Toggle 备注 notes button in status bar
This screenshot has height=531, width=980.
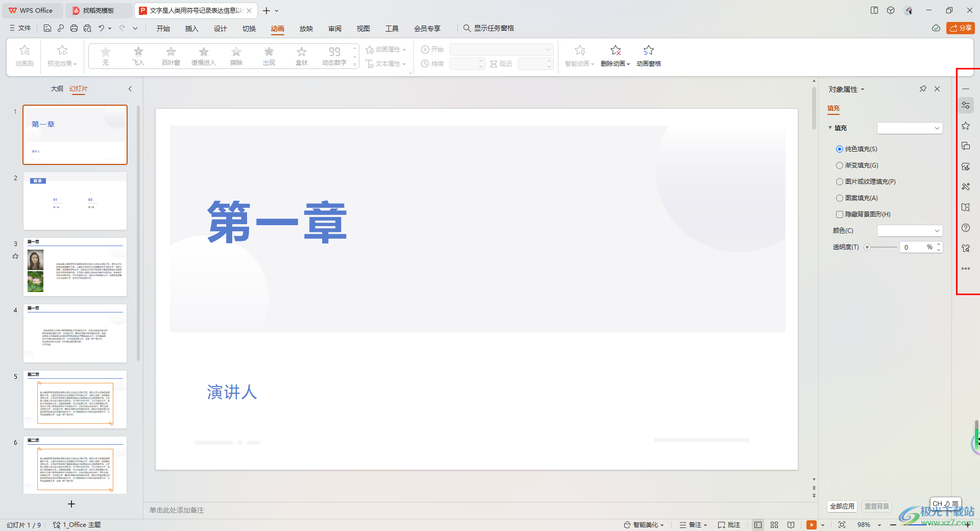coord(693,525)
